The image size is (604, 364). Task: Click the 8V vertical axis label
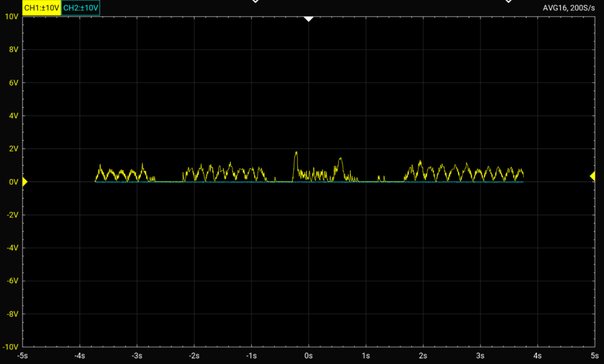pos(14,49)
